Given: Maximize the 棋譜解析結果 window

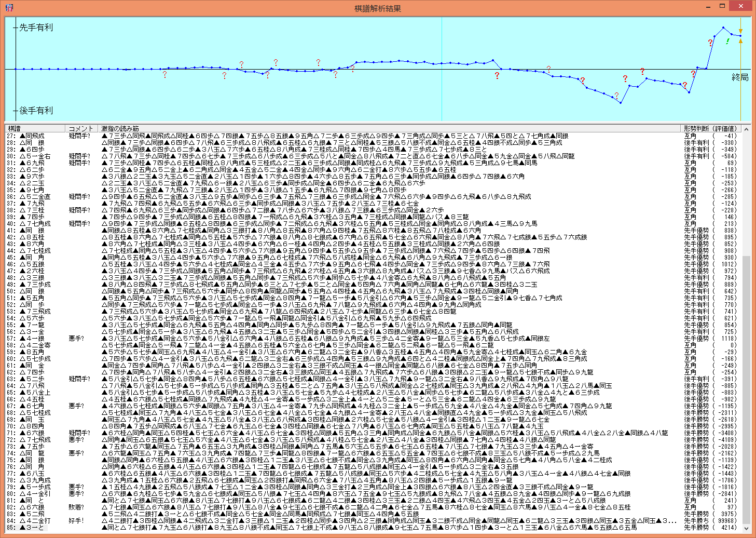Looking at the screenshot, I should click(722, 6).
